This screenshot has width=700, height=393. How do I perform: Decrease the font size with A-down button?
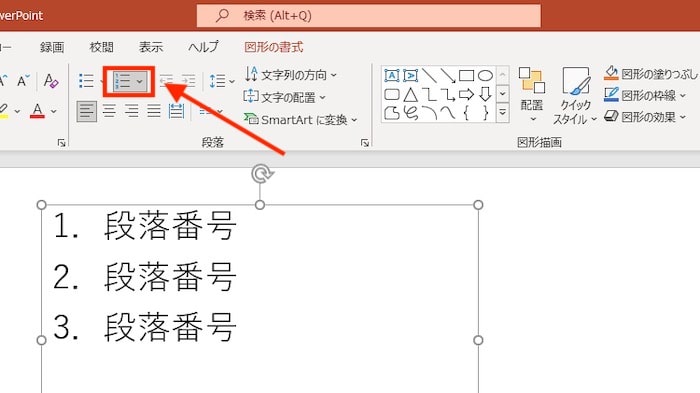click(23, 81)
